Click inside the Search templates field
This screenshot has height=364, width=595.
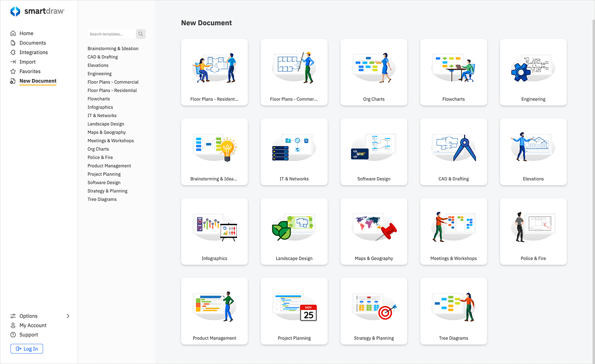coord(112,34)
